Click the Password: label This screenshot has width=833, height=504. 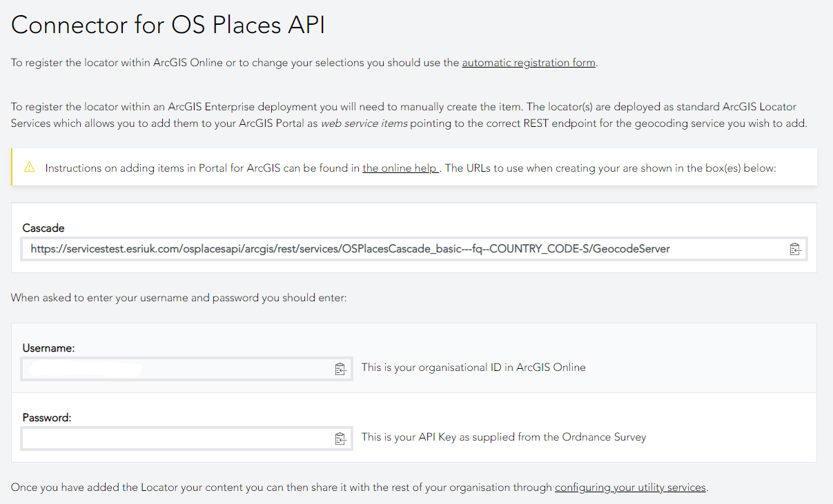point(47,418)
